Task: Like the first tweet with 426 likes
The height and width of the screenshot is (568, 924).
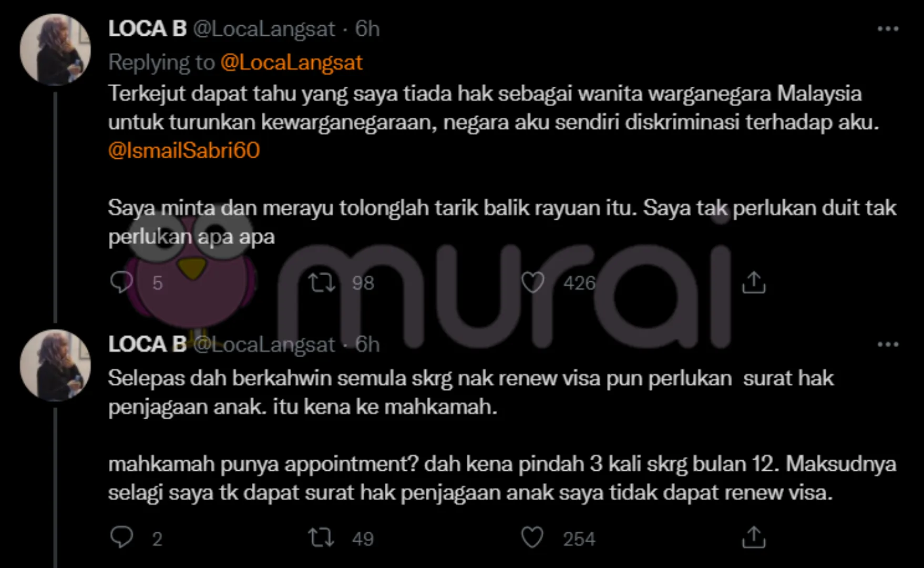Action: pos(532,282)
